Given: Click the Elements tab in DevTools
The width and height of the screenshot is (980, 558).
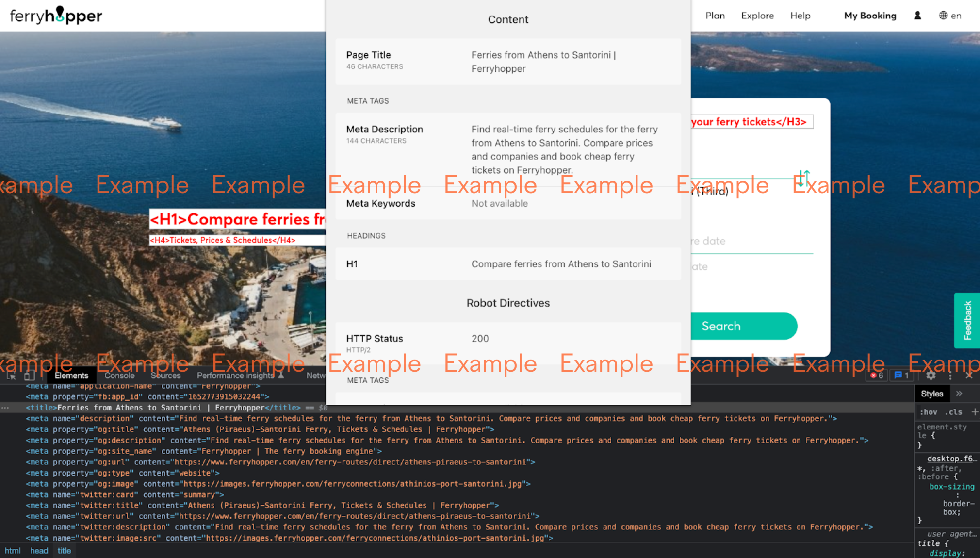Looking at the screenshot, I should [71, 375].
